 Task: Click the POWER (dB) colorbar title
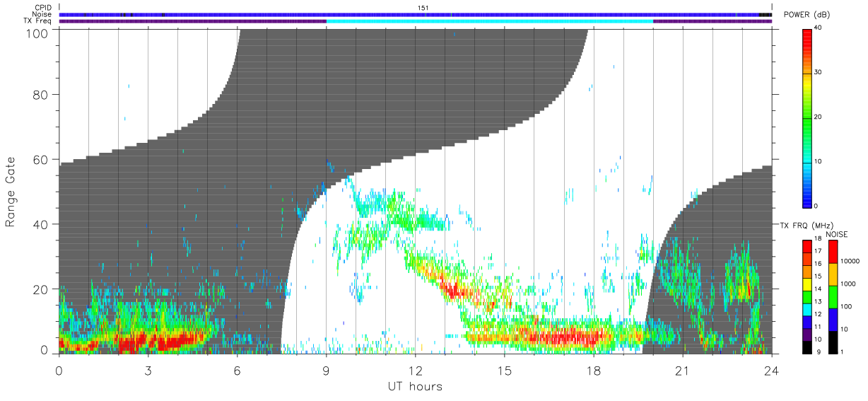[x=808, y=16]
